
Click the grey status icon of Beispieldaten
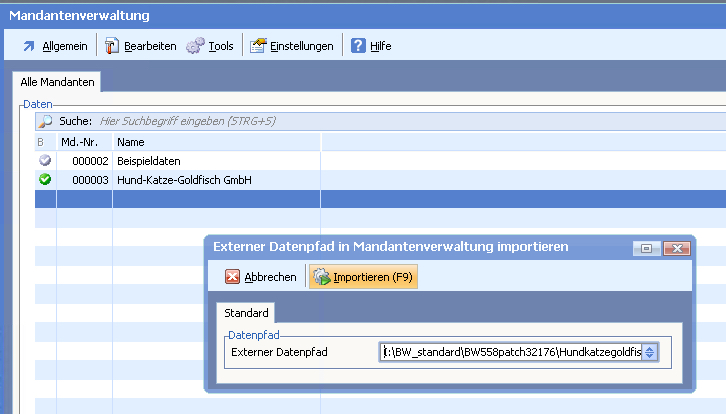point(45,161)
